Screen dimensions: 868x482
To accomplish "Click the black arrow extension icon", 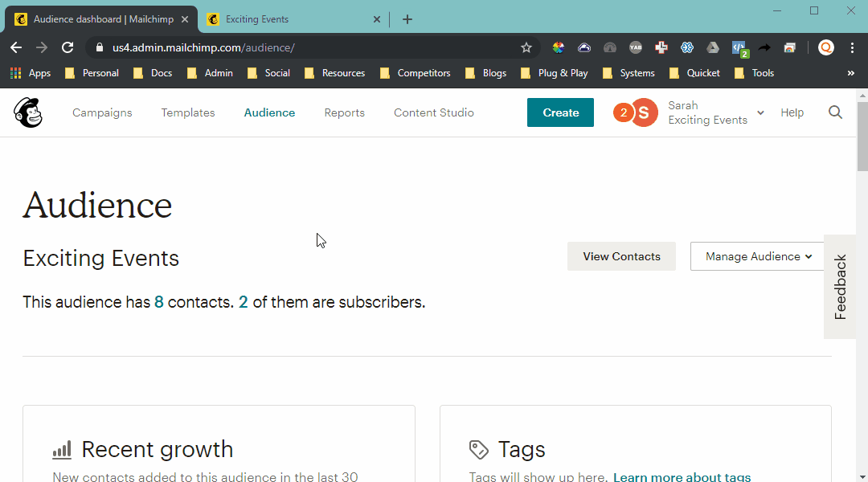I will point(764,47).
